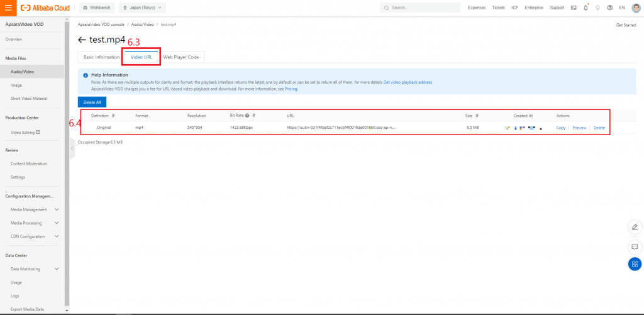
Task: Click the truncated video URL text
Action: (341, 128)
